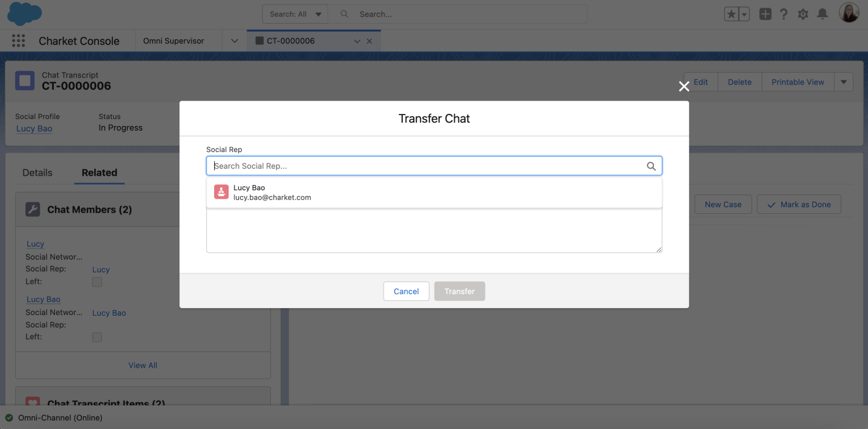
Task: Open the Lucy chat member link
Action: click(x=35, y=244)
